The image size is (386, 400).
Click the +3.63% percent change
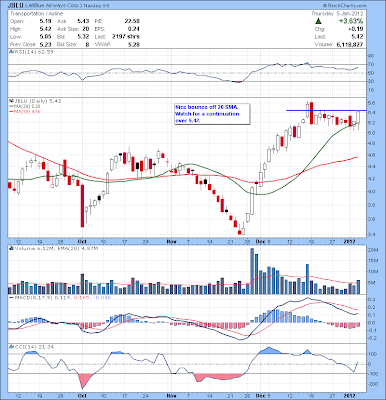[351, 21]
